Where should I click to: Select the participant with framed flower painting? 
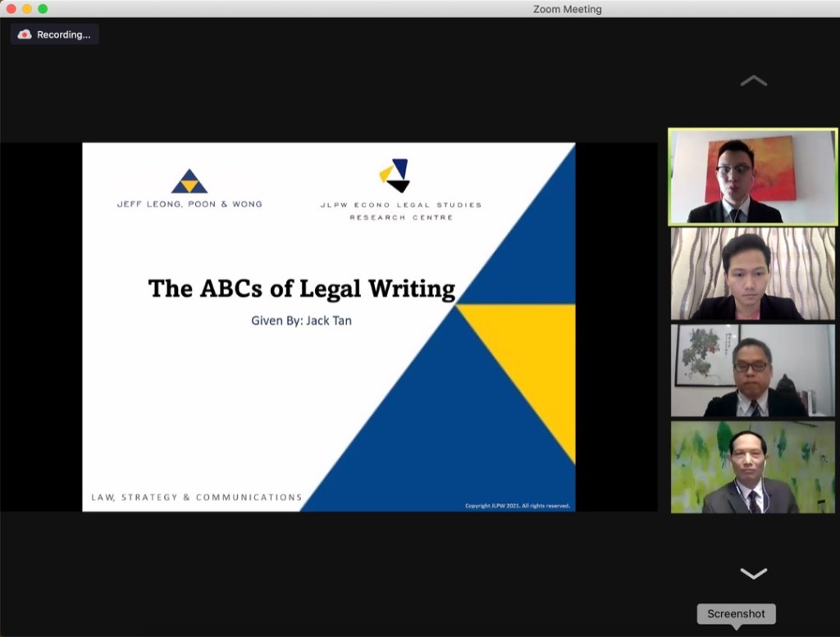752,371
